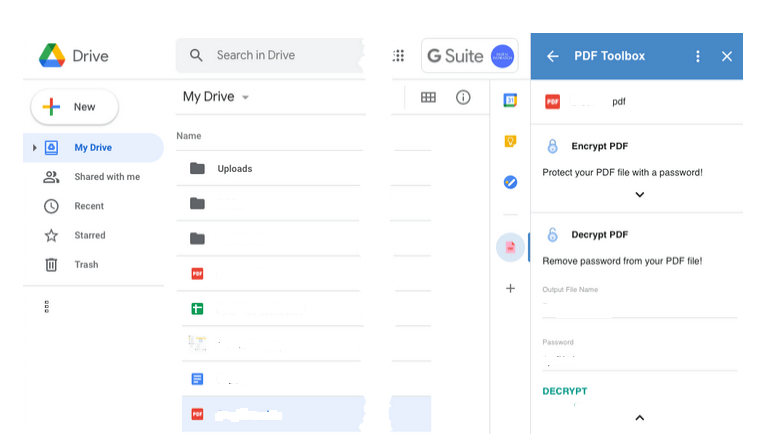Screen dimensions: 757x434
Task: Expand the Encrypt PDF section chevron
Action: pos(640,195)
